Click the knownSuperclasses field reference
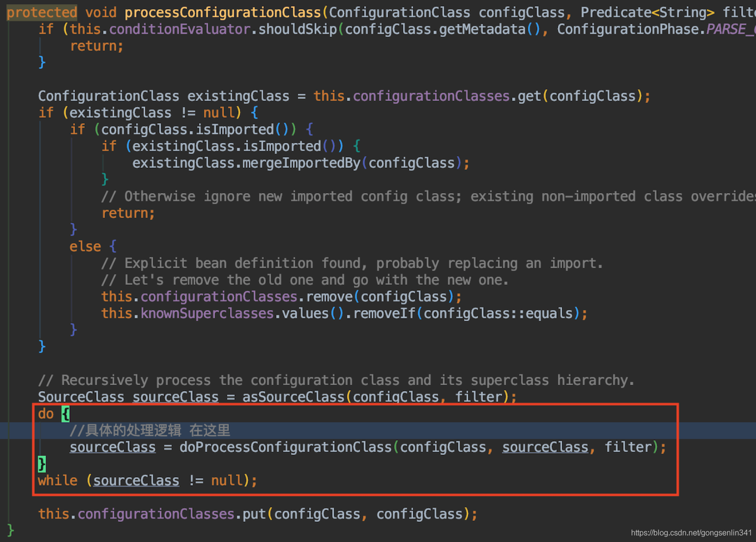This screenshot has width=756, height=542. (207, 313)
